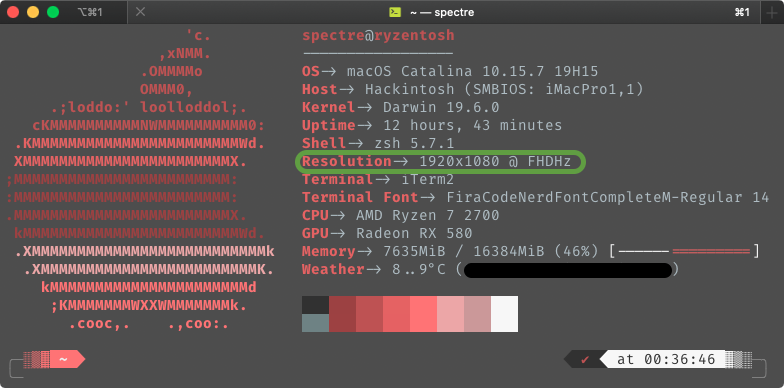Click the OS line macOS Catalina 10.15.7
Screen dimensions: 784x388
[450, 72]
